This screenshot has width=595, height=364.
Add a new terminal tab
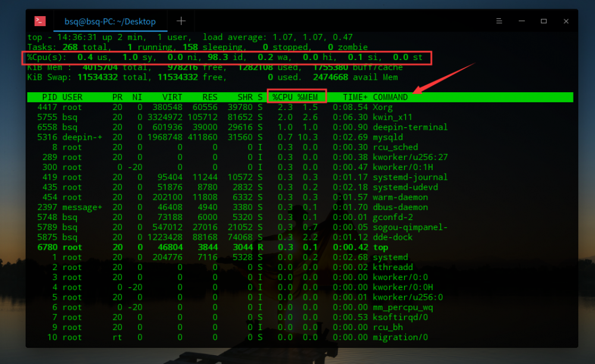[x=181, y=21]
